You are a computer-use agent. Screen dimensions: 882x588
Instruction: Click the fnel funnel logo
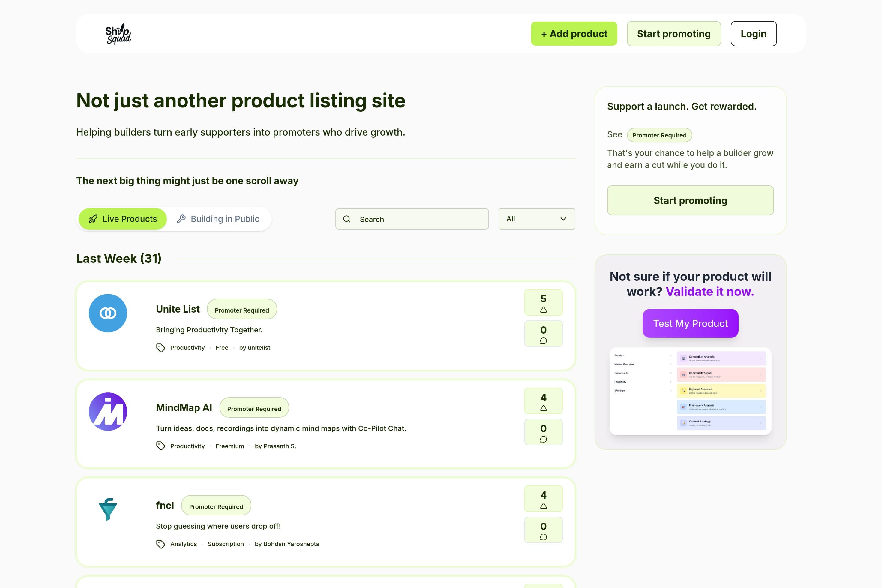point(108,509)
